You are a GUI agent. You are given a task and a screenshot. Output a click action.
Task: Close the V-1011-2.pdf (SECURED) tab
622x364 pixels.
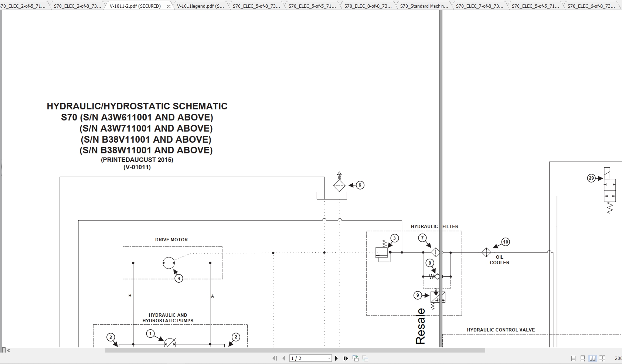coord(169,6)
